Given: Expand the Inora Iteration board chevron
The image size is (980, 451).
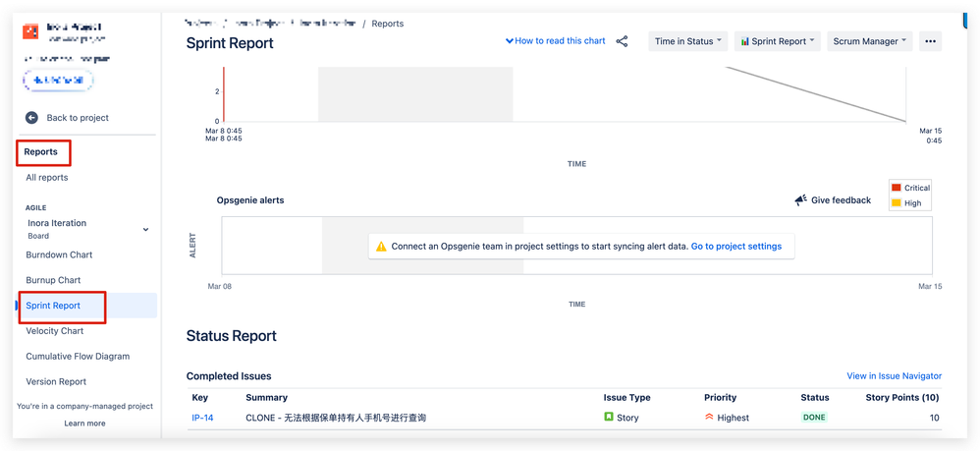Looking at the screenshot, I should pyautogui.click(x=145, y=230).
